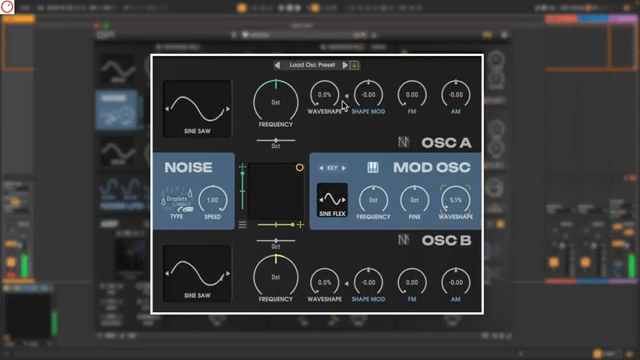Viewport: 640px width, 360px height.
Task: Click the Sine Flex waveform display
Action: click(x=332, y=200)
